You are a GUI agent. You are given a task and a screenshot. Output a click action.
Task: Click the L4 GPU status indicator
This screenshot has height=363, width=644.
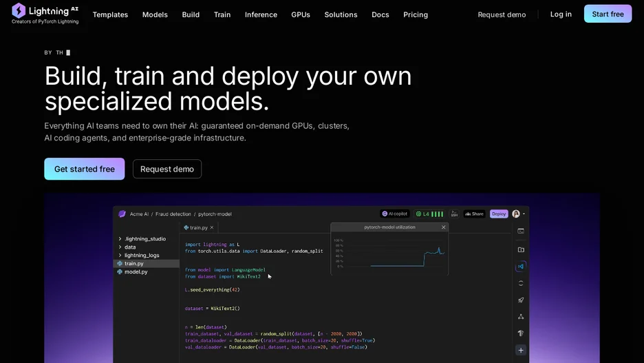[429, 214]
